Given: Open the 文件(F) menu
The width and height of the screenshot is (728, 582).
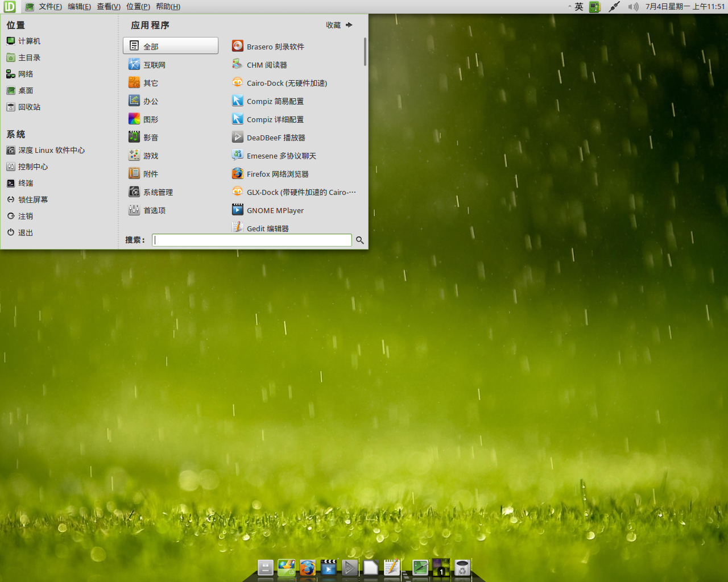Looking at the screenshot, I should click(x=50, y=7).
